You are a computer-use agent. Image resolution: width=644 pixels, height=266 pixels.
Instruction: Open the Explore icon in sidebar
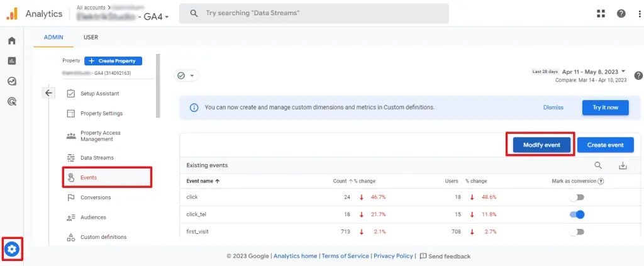(11, 81)
